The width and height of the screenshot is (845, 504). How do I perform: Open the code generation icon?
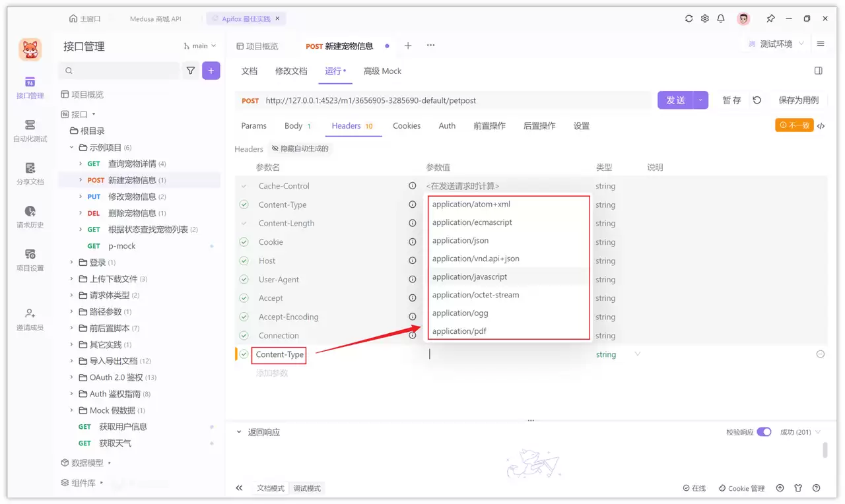821,126
